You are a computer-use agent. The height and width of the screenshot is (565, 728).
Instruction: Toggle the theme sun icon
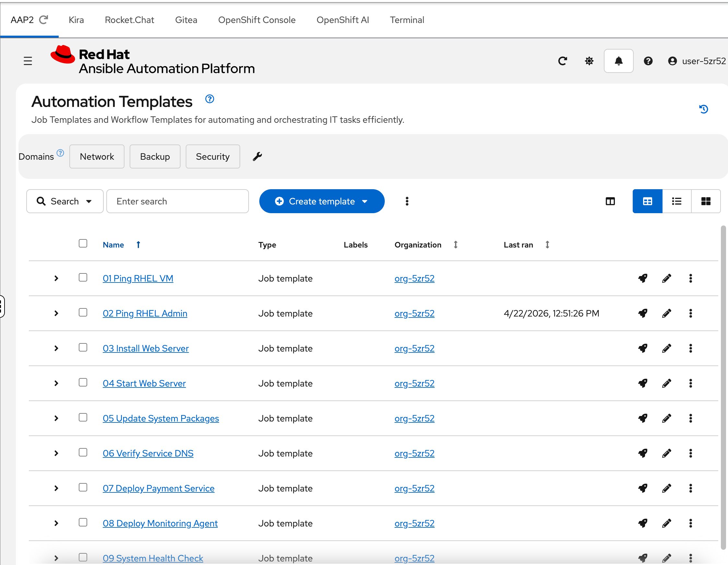(589, 61)
